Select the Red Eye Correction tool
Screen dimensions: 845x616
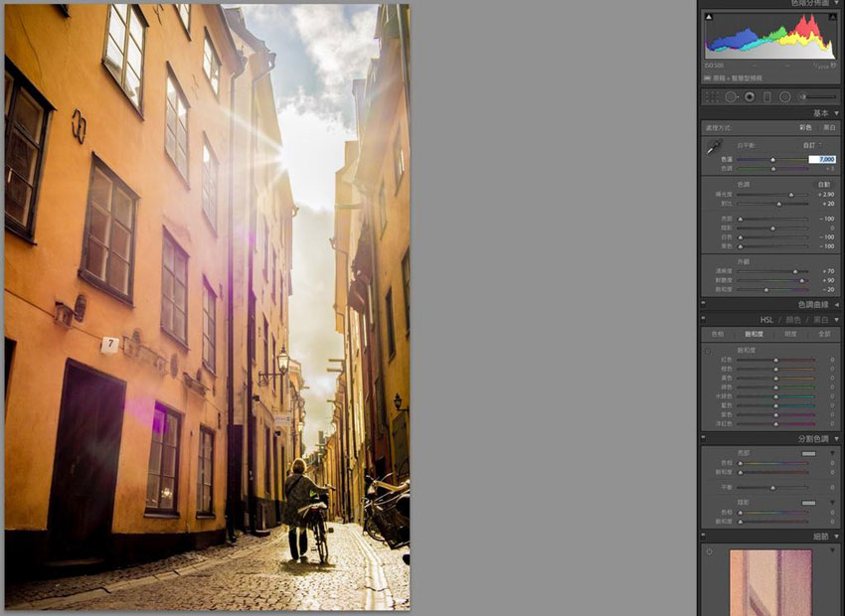751,96
